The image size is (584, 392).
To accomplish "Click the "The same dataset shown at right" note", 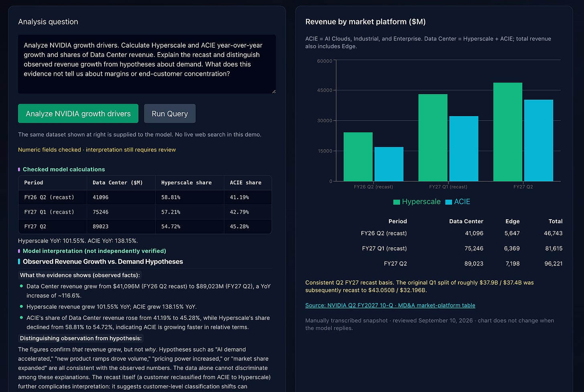I will coord(140,134).
